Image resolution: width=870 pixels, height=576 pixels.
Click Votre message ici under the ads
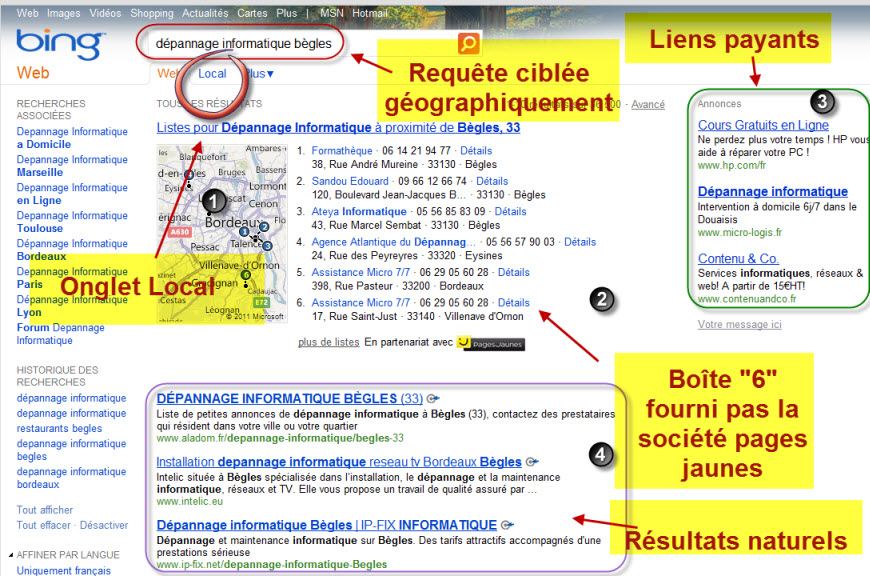739,325
